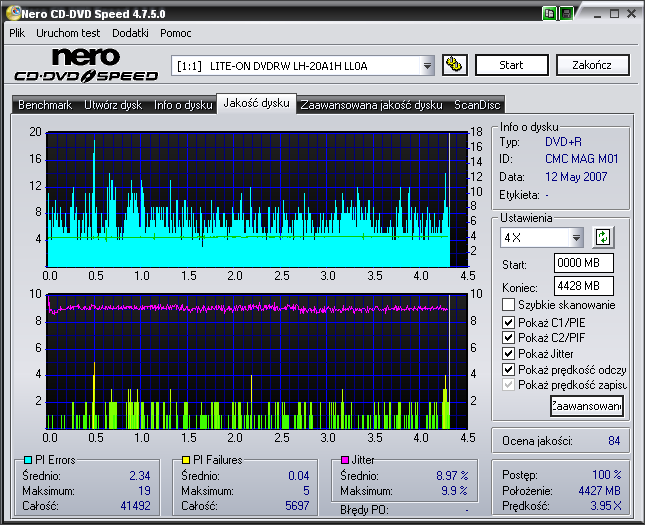The width and height of the screenshot is (645, 525).
Task: Open the Zaawansowana jakość dysku tab
Action: click(371, 105)
